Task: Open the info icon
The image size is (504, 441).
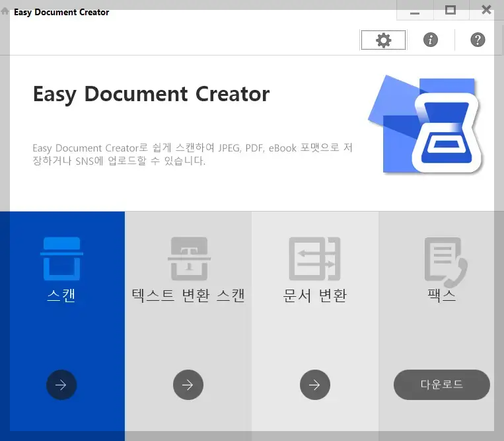Action: pyautogui.click(x=431, y=40)
